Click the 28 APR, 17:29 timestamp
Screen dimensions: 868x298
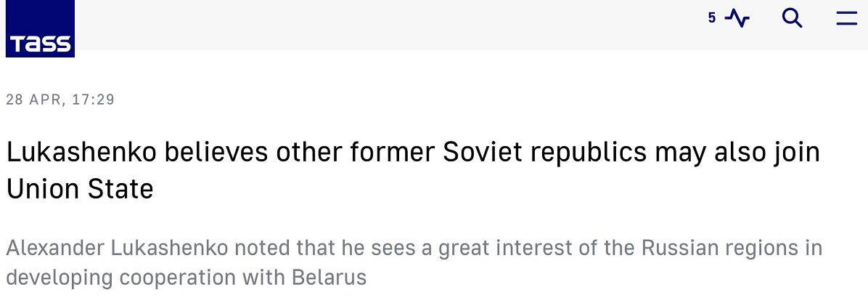60,100
